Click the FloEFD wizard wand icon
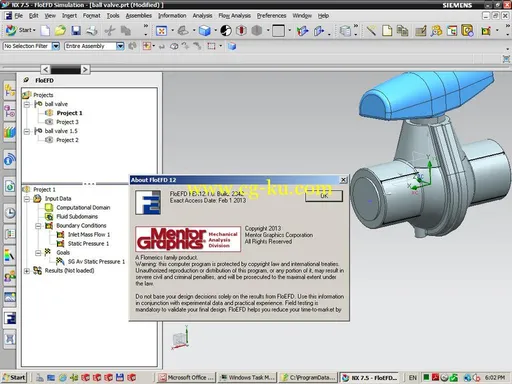 [x=371, y=31]
